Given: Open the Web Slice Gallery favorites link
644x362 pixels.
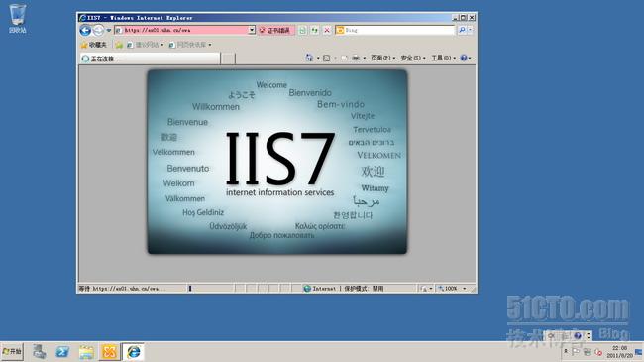Looking at the screenshot, I should tap(190, 45).
